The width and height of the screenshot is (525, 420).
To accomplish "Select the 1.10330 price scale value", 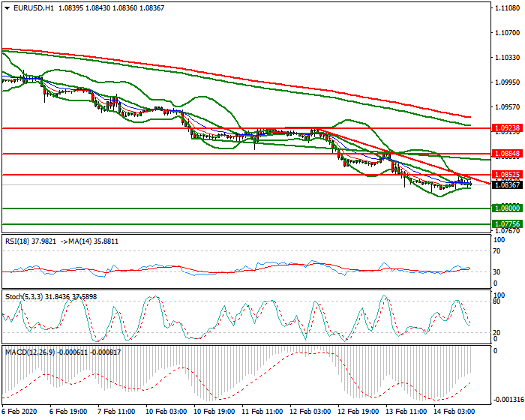I will tap(508, 58).
